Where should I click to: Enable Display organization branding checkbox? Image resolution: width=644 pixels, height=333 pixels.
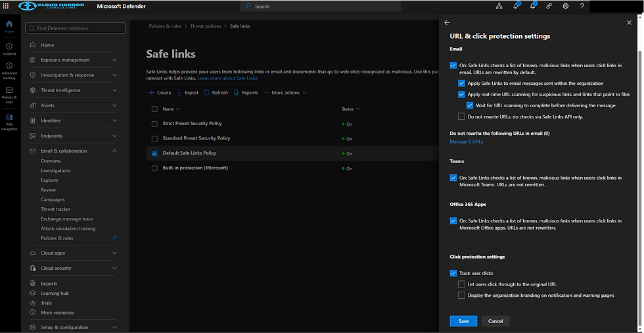[x=461, y=295]
